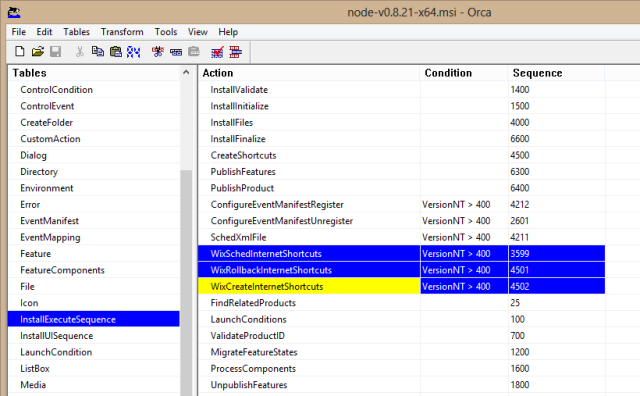Click the greyed Paste Row icon
The height and width of the screenshot is (396, 640).
coord(194,52)
